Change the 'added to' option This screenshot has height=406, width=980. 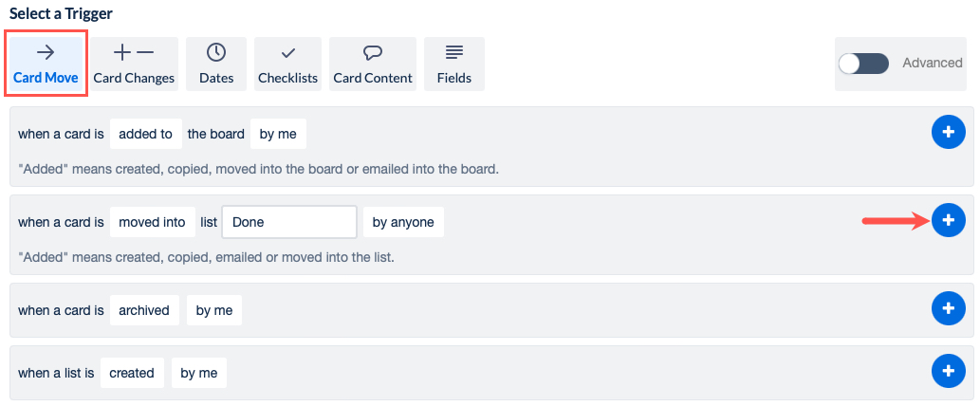(145, 134)
